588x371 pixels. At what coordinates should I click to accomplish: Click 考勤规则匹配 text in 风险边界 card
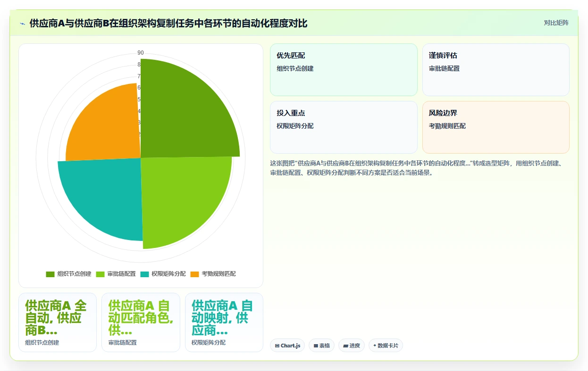pos(447,126)
